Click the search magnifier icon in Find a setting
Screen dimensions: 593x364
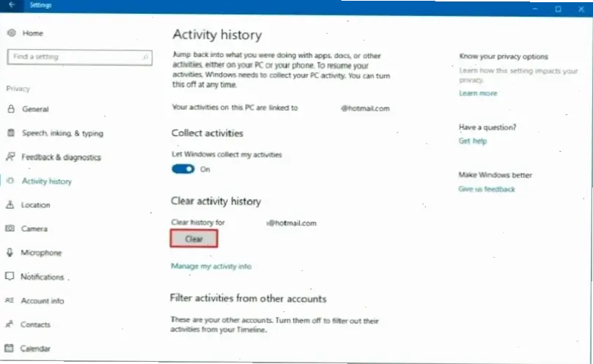point(145,57)
